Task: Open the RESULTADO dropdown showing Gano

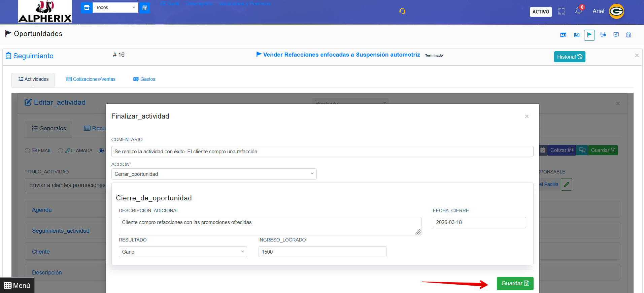Action: pyautogui.click(x=183, y=252)
